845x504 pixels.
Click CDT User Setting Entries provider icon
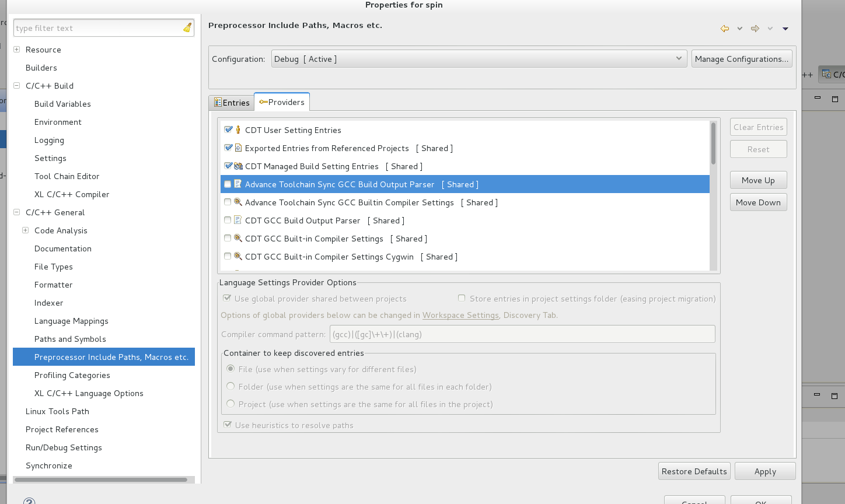click(238, 130)
